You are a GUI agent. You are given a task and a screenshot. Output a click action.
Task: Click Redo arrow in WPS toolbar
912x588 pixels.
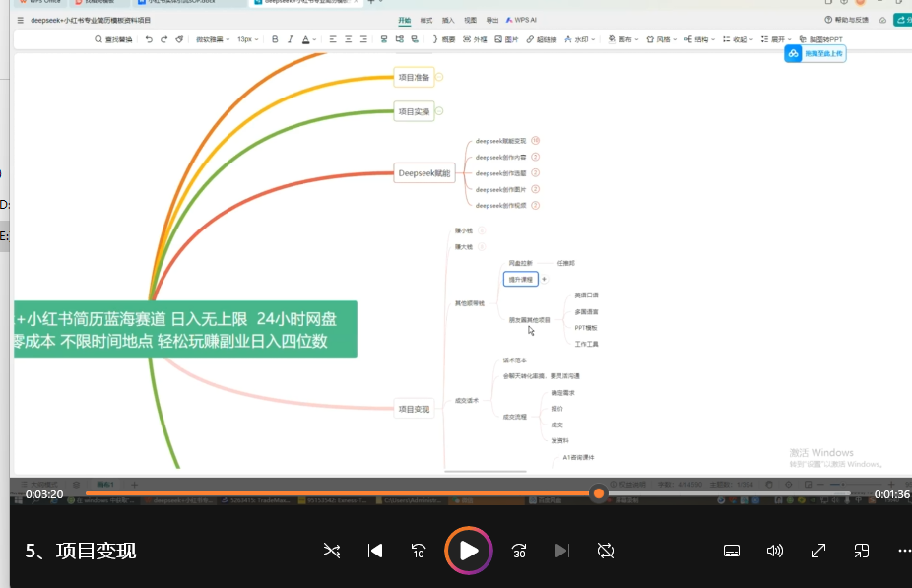164,39
